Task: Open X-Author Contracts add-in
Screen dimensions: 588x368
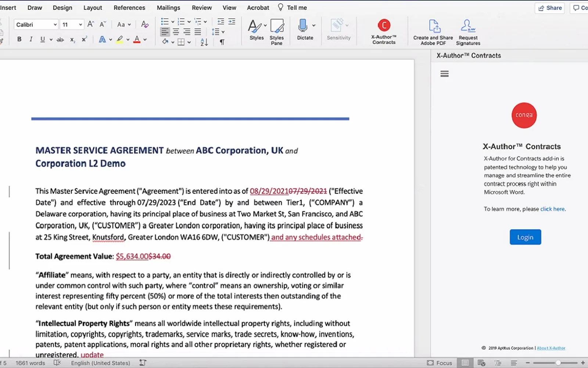Action: pyautogui.click(x=384, y=32)
